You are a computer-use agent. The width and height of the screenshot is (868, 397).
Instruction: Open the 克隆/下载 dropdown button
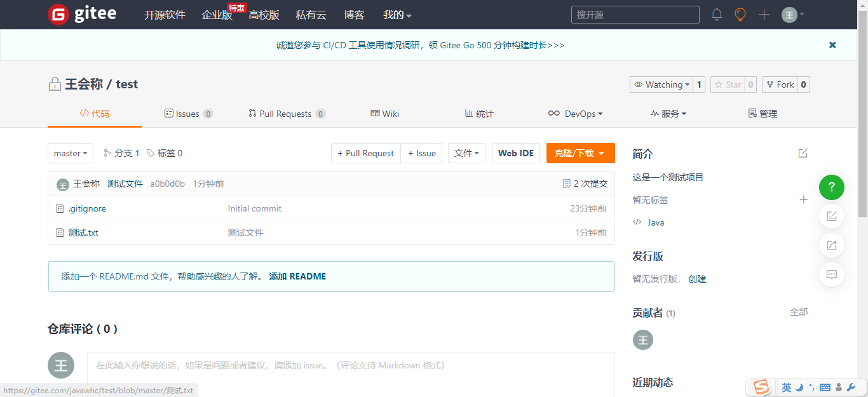tap(581, 153)
